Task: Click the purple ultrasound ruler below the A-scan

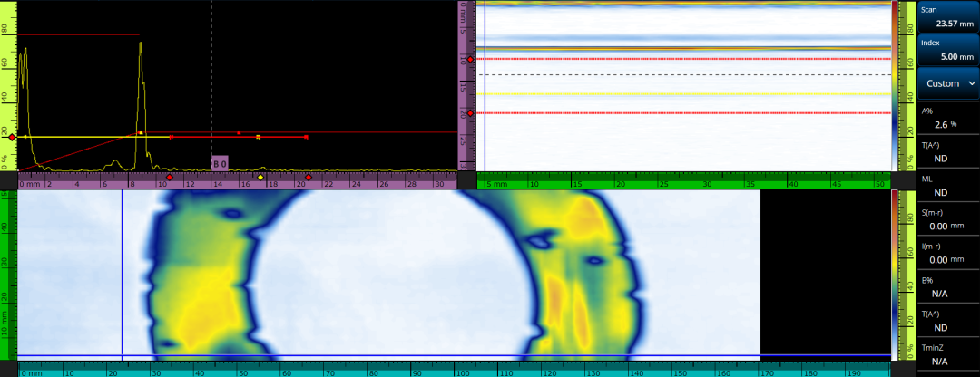Action: point(238,180)
